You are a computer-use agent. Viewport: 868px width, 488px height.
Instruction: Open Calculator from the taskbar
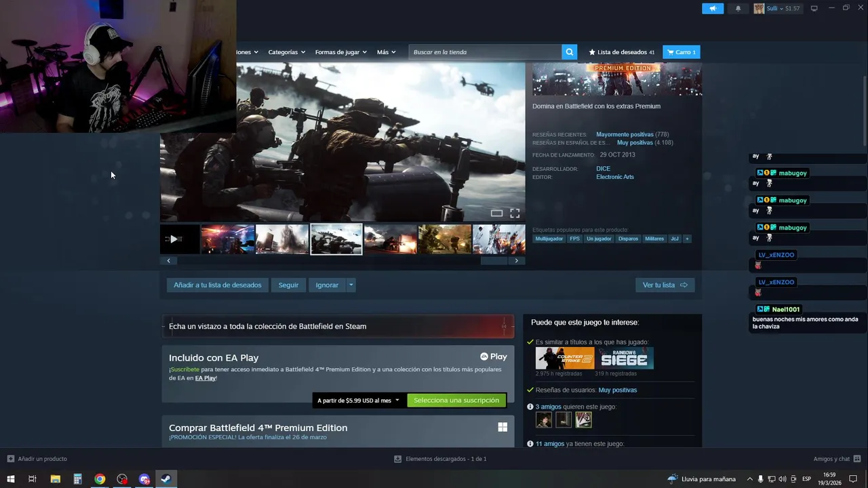click(x=77, y=479)
